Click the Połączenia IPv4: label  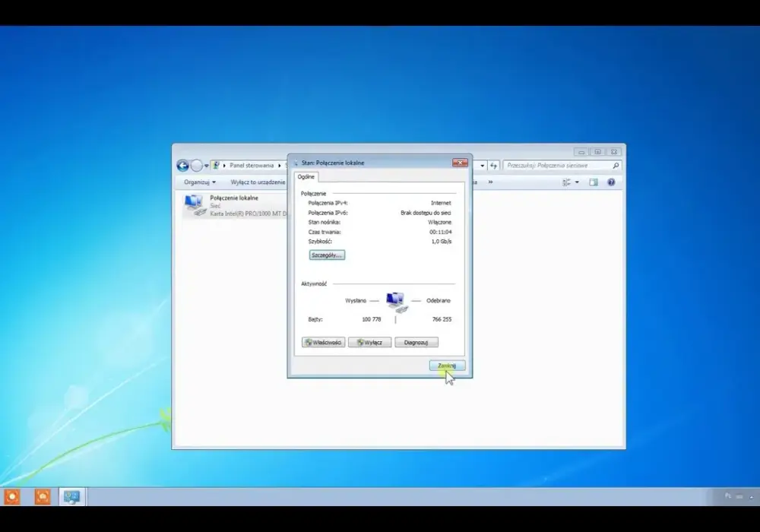(328, 203)
